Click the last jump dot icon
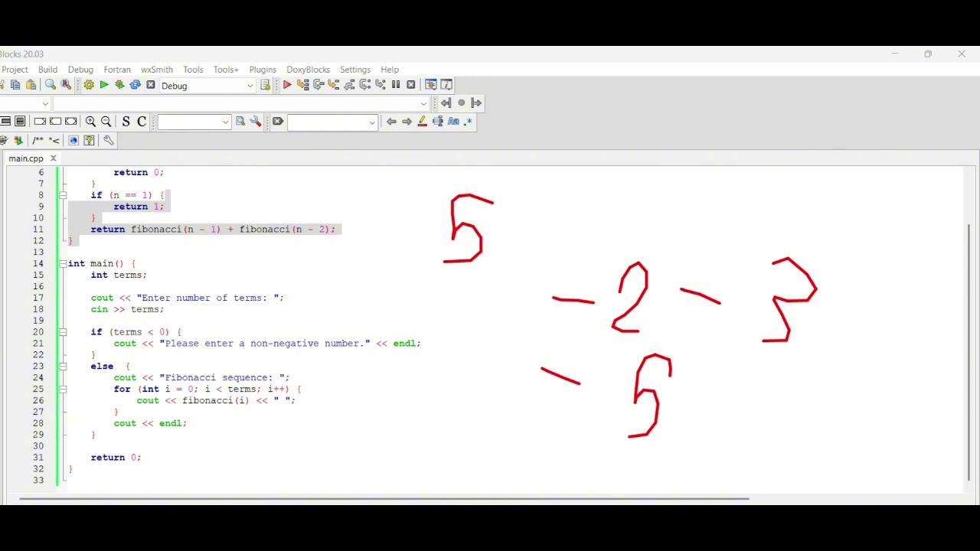The width and height of the screenshot is (980, 551). (461, 103)
